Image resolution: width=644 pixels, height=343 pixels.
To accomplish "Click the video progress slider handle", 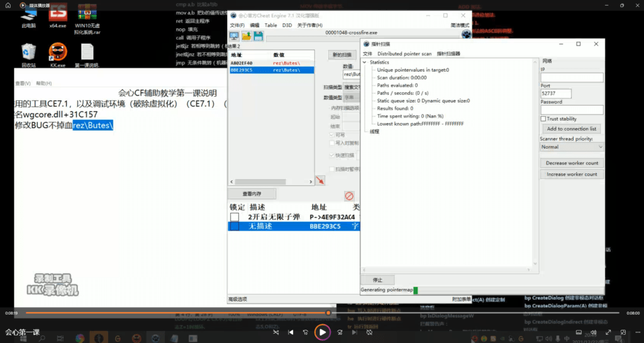I will [x=328, y=312].
